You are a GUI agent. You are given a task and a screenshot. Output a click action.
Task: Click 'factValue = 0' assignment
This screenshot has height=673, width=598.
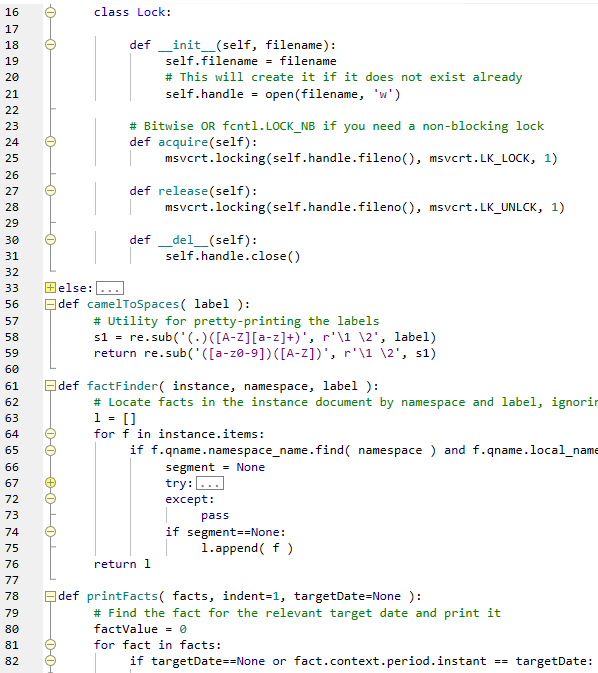point(140,629)
